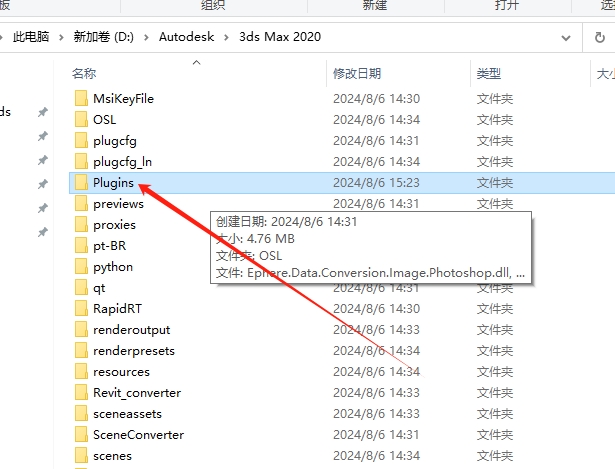Click the plugcfg folder icon
The height and width of the screenshot is (469, 615).
click(81, 140)
